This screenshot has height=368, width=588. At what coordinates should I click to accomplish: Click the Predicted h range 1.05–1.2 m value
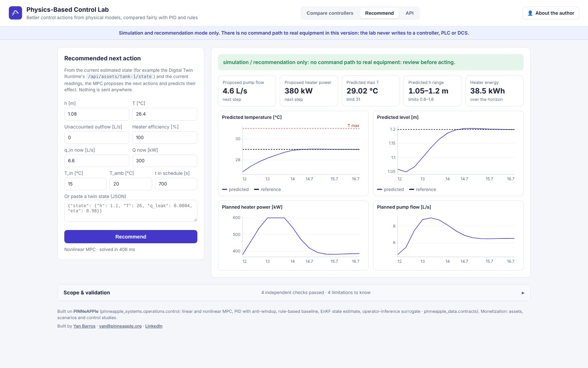pos(428,91)
